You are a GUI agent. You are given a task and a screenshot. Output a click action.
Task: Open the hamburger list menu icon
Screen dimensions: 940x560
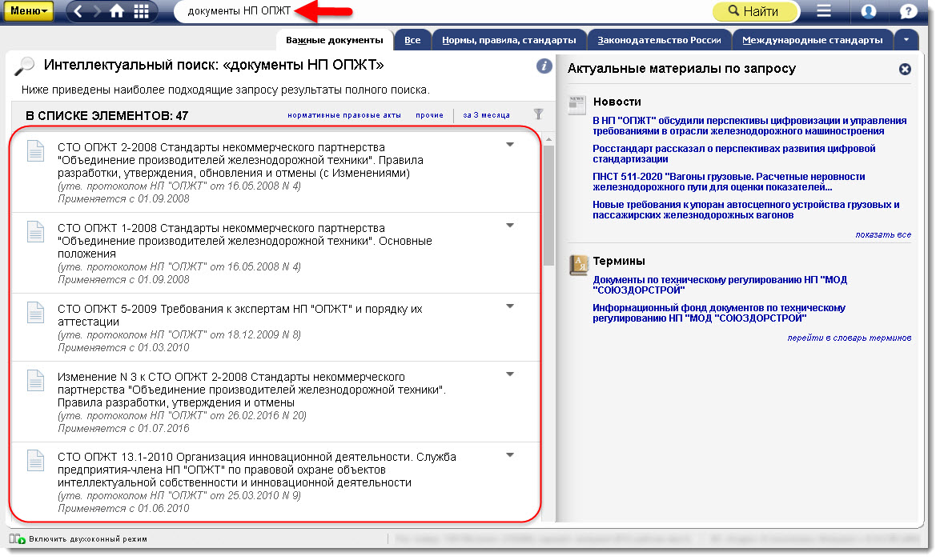[x=824, y=10]
